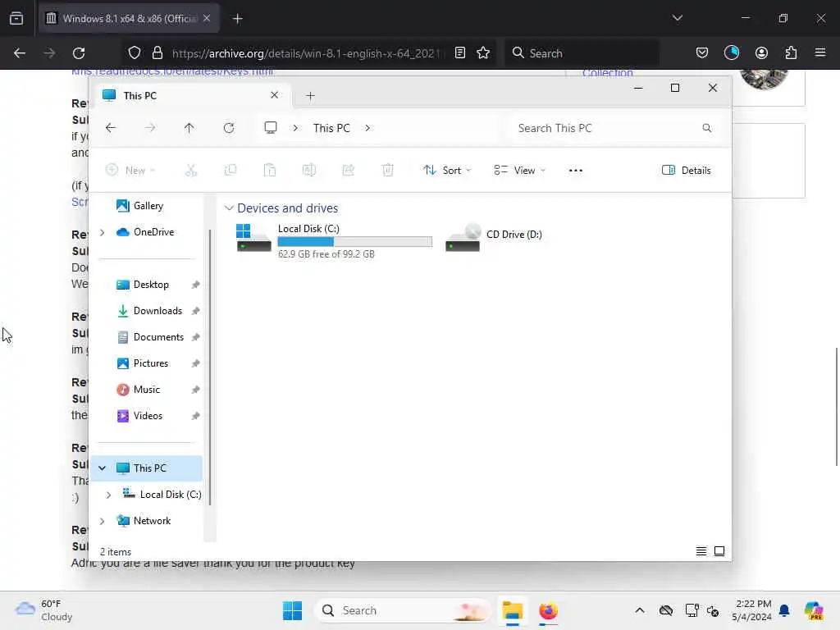Unpin Music using its pin icon
Viewport: 840px width, 630px height.
click(195, 390)
